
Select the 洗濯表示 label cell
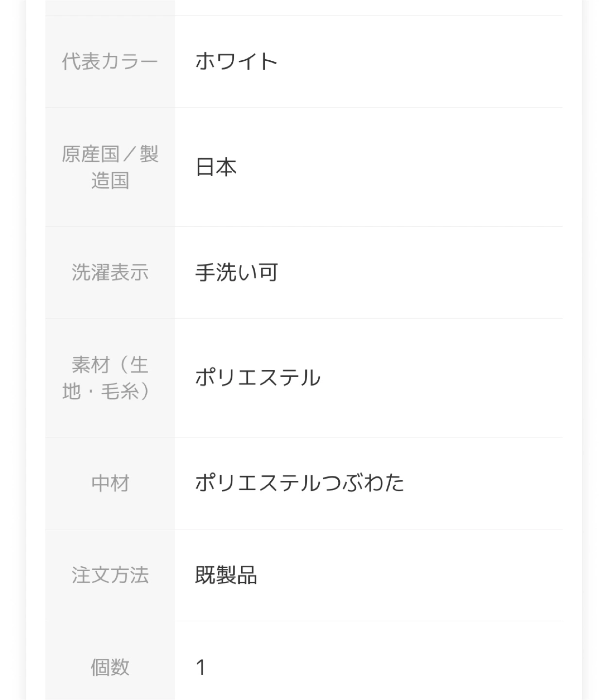pyautogui.click(x=110, y=272)
